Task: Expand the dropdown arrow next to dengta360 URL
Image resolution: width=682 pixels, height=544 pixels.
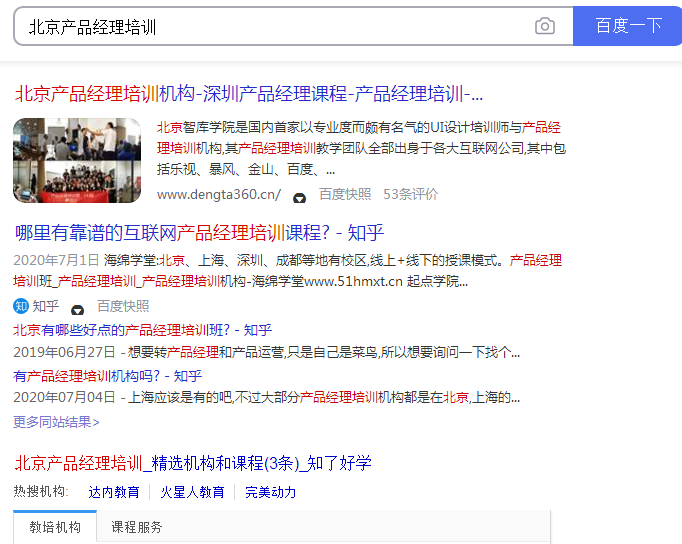Action: click(x=299, y=198)
